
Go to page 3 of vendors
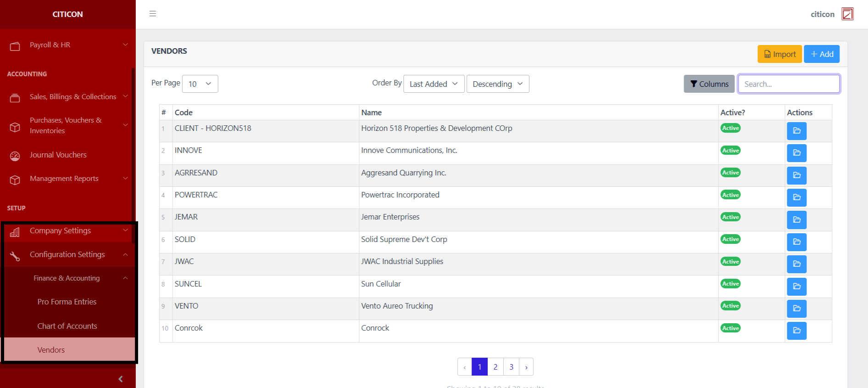[x=511, y=367]
